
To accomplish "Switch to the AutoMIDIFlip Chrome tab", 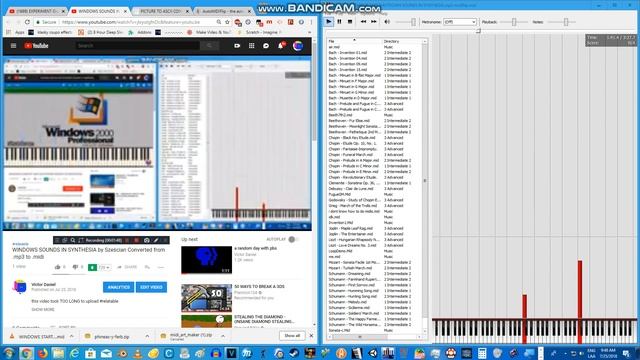I will coord(223,11).
